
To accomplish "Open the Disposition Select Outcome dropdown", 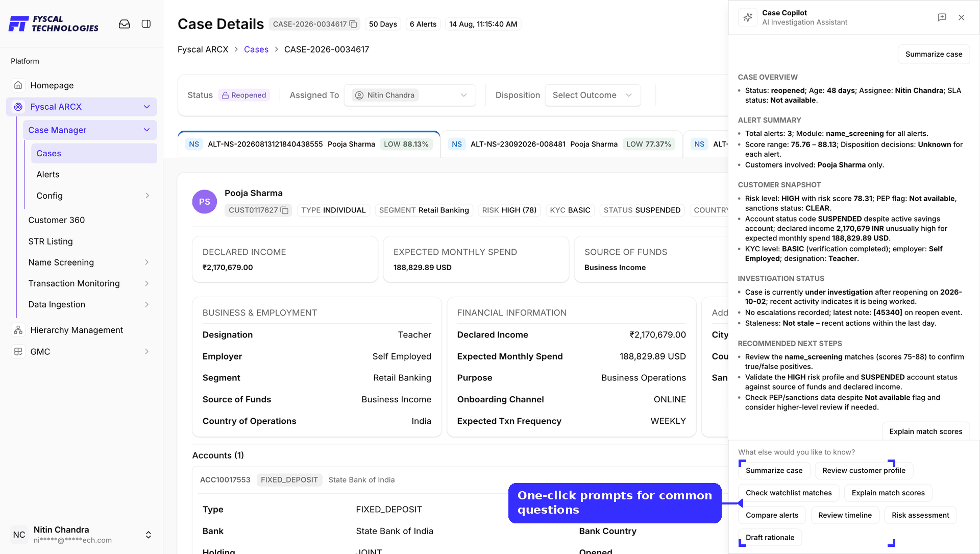I will point(593,95).
